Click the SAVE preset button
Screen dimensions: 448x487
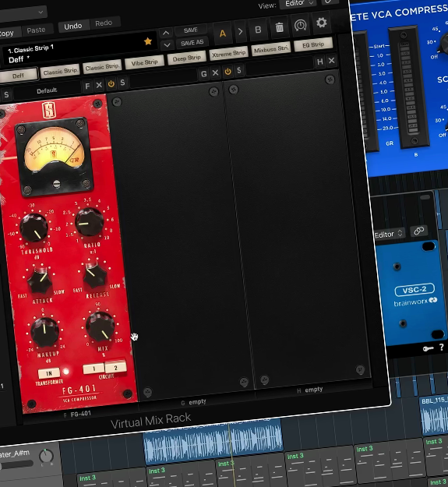pos(191,30)
